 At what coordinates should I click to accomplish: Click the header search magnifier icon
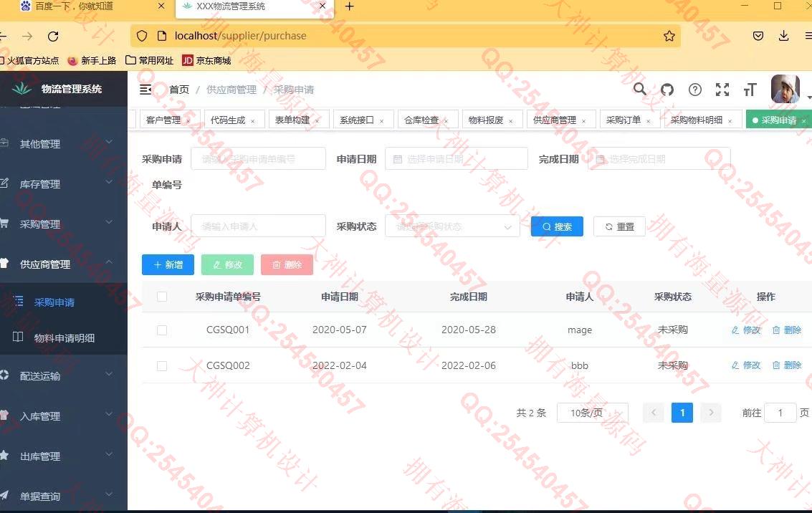click(x=639, y=90)
